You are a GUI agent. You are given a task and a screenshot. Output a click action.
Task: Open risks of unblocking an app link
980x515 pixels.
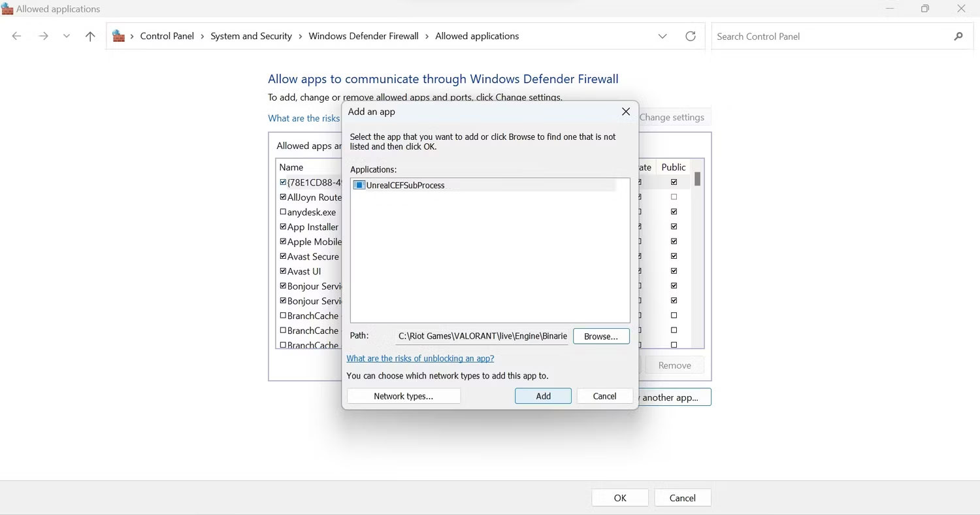[420, 358]
